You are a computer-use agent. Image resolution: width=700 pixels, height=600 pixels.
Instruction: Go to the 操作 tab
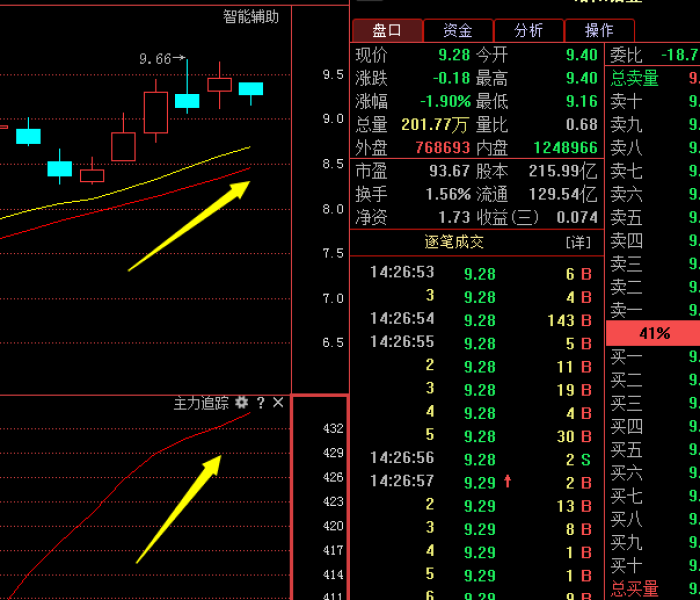[599, 31]
